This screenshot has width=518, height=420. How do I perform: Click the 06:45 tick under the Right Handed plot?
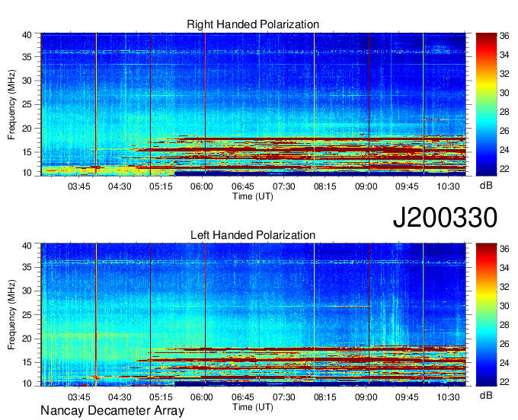[243, 186]
